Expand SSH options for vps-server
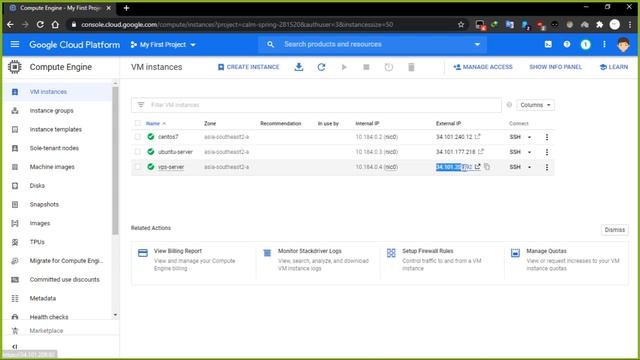This screenshot has height=360, width=640. 529,167
